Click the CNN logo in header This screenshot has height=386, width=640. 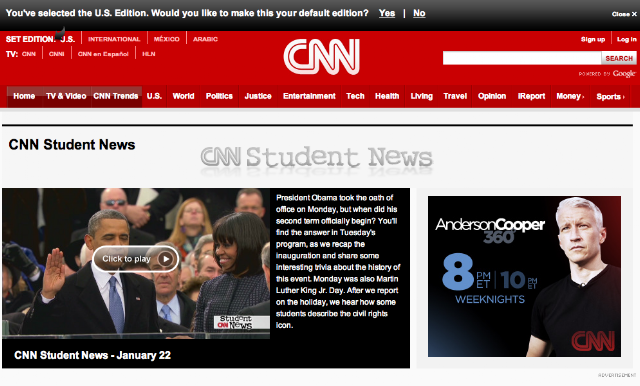[321, 57]
